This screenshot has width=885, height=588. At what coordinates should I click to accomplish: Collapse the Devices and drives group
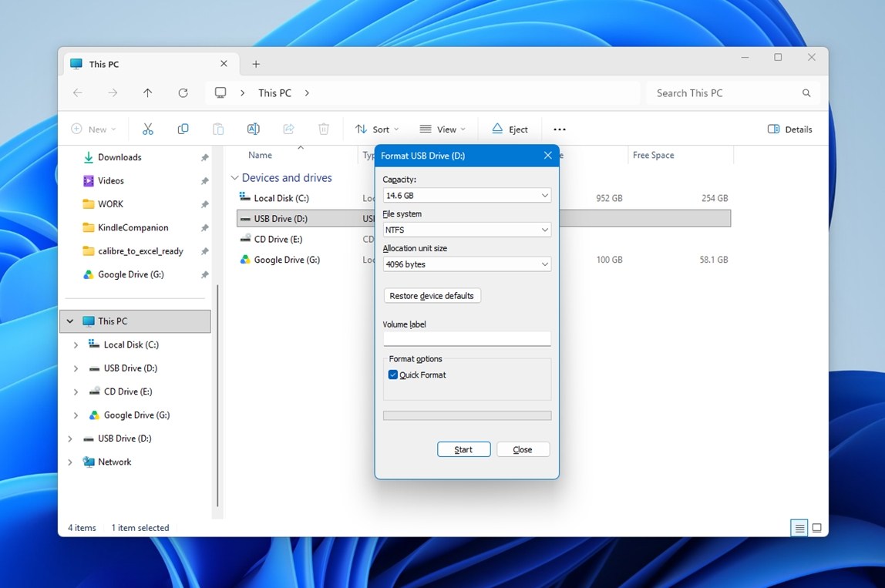[235, 178]
